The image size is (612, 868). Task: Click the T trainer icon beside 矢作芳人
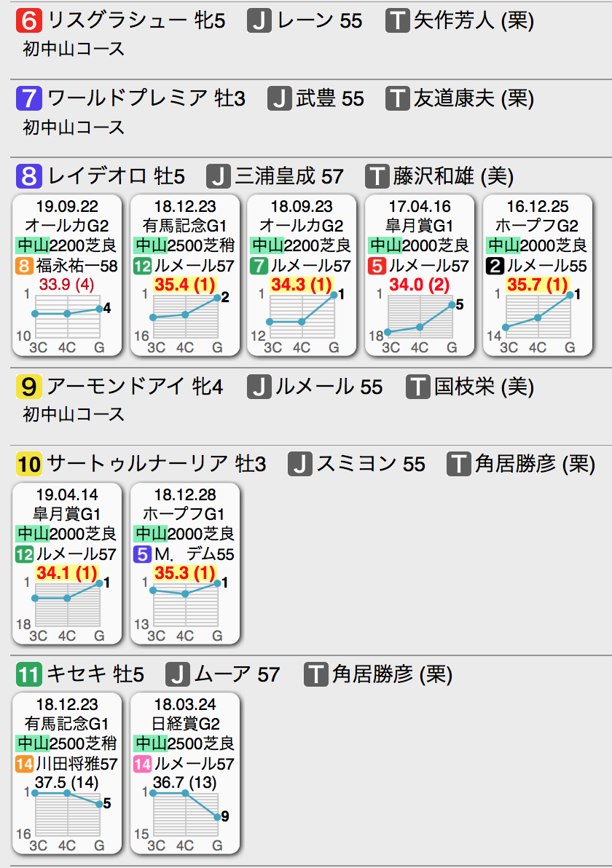[x=398, y=20]
